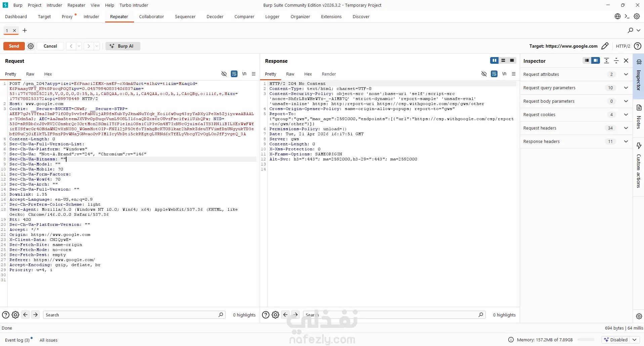
Task: Expand Request attributes section
Action: tap(576, 74)
